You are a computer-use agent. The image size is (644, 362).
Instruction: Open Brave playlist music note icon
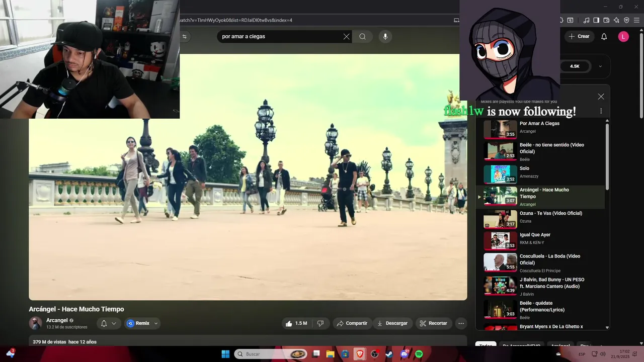pyautogui.click(x=586, y=20)
